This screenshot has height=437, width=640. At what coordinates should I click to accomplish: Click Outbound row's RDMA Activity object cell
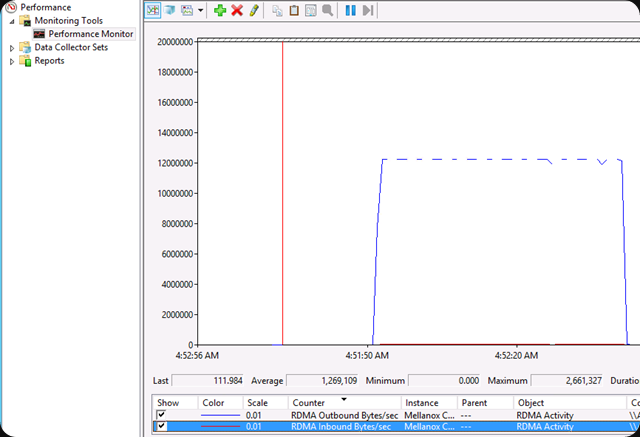pyautogui.click(x=545, y=415)
